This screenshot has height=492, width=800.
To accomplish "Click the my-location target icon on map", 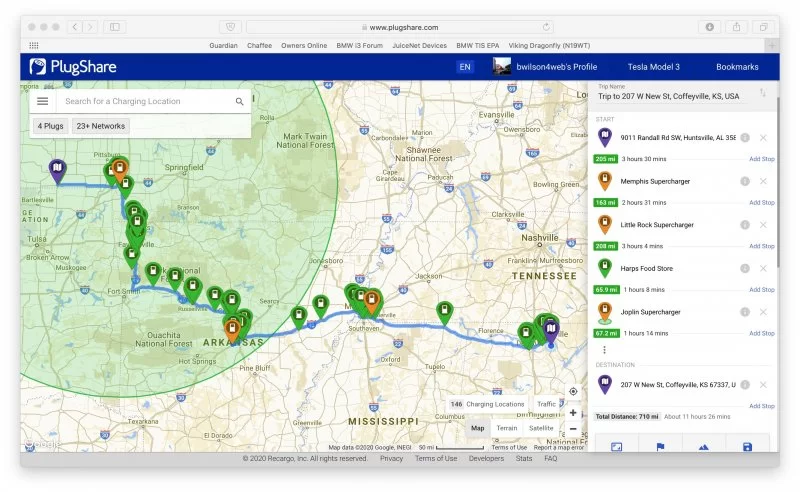I will [572, 391].
